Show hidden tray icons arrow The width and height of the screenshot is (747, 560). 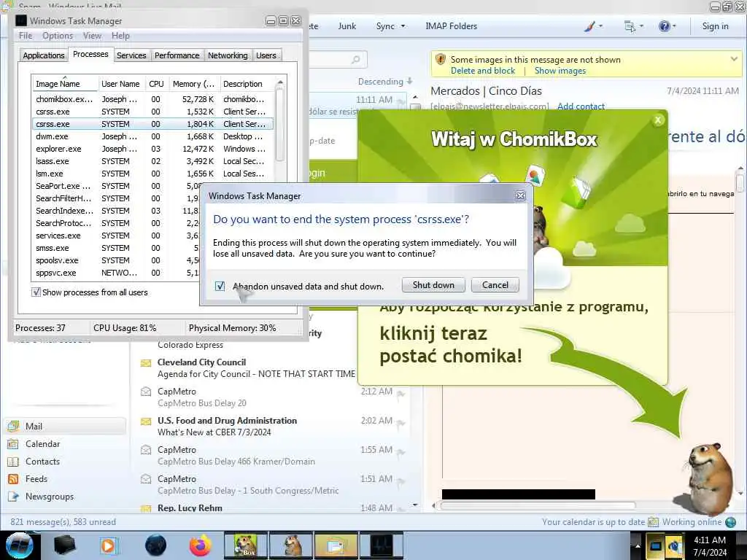click(638, 545)
